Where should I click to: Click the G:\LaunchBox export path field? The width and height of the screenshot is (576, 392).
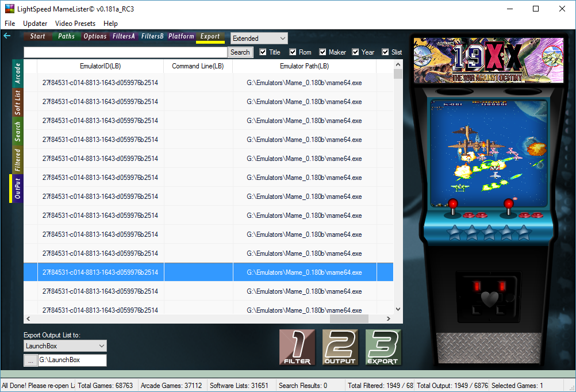(72, 360)
